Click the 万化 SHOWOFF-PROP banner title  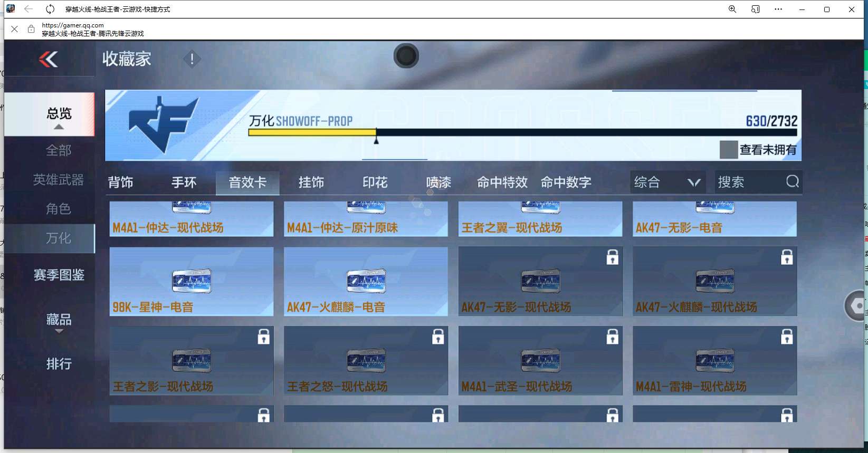point(301,121)
